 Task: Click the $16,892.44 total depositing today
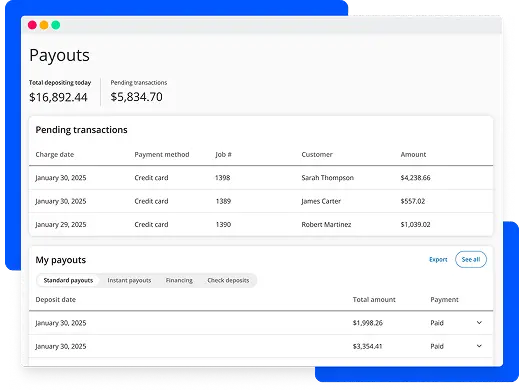(x=58, y=97)
